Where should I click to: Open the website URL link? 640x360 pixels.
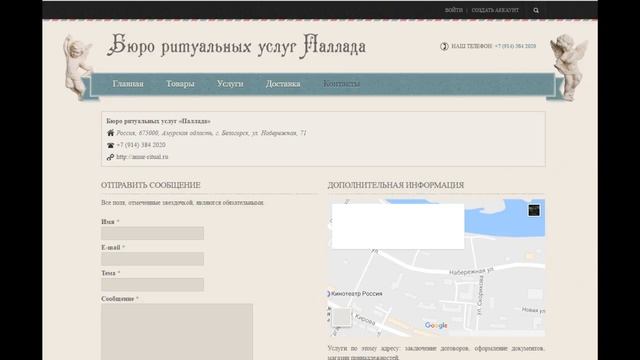click(x=142, y=157)
